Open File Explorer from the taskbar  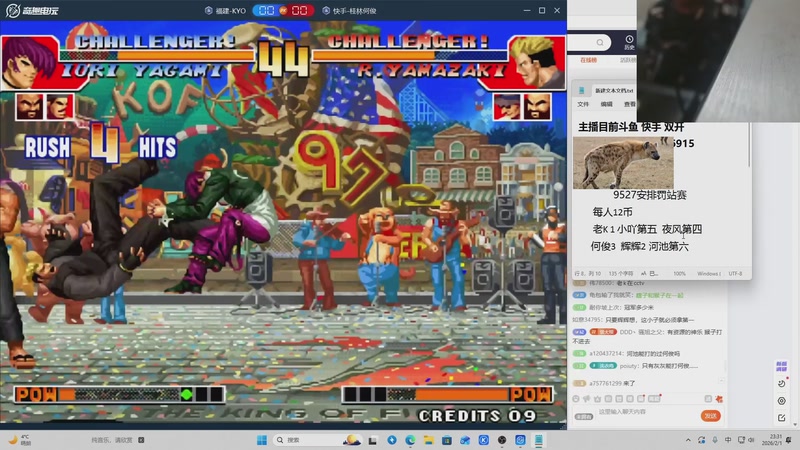(x=429, y=440)
